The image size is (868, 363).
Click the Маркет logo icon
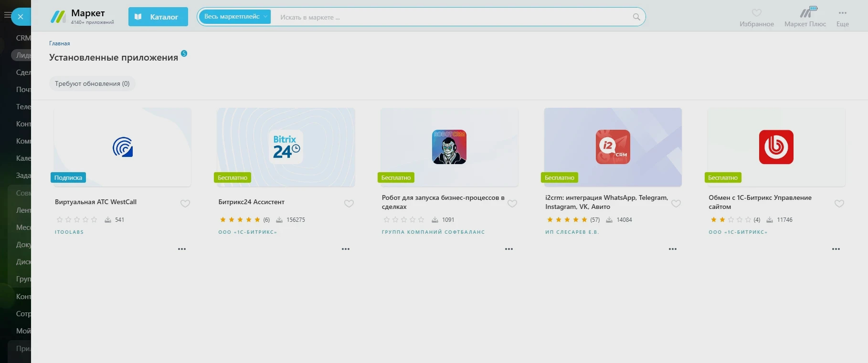tap(58, 17)
